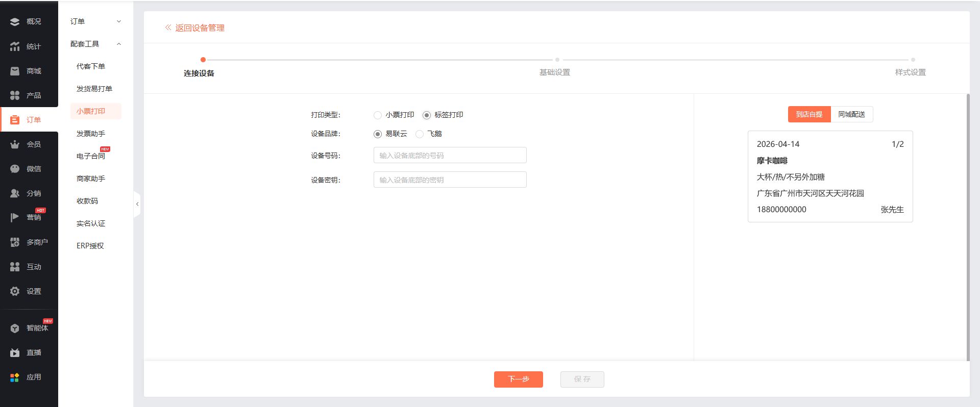Expand the 订单 submenu chevron
Viewport: 980px width, 407px height.
coord(119,21)
